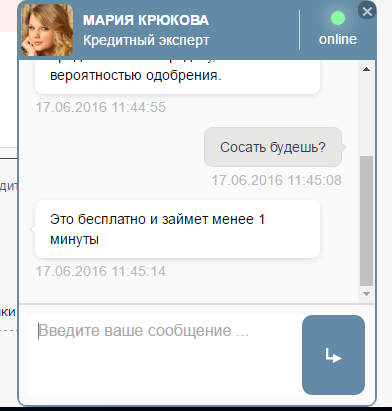Focus the 'Введите ваше сообщение' input field
392x411 pixels.
tap(165, 355)
